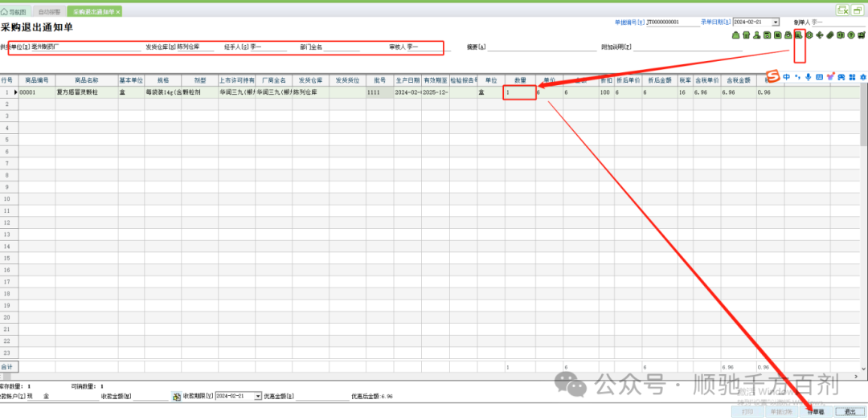The image size is (868, 420).
Task: Click the Sogou skin shirt icon
Action: coord(829,77)
